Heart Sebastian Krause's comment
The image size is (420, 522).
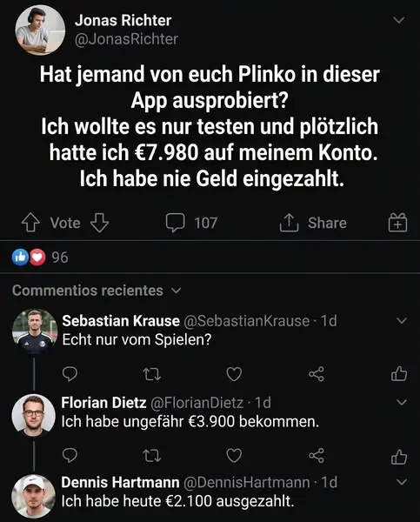point(234,374)
